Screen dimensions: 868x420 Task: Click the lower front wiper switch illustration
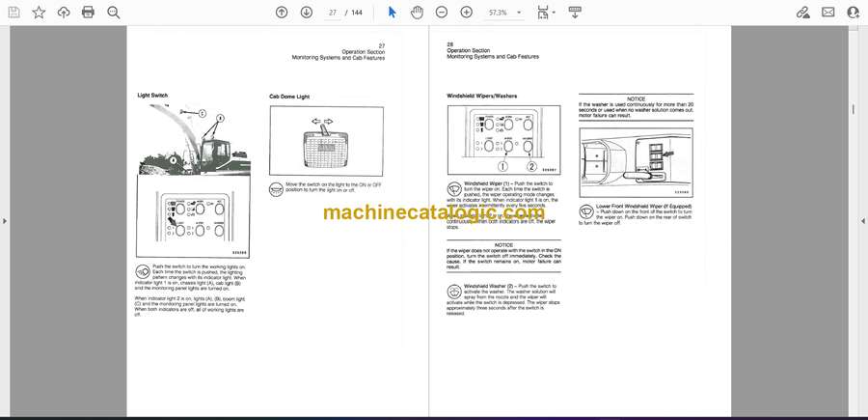click(637, 163)
